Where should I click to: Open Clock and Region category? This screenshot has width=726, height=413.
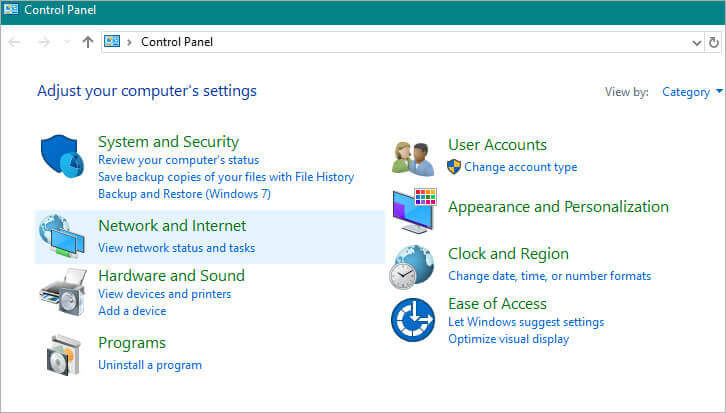(x=508, y=254)
